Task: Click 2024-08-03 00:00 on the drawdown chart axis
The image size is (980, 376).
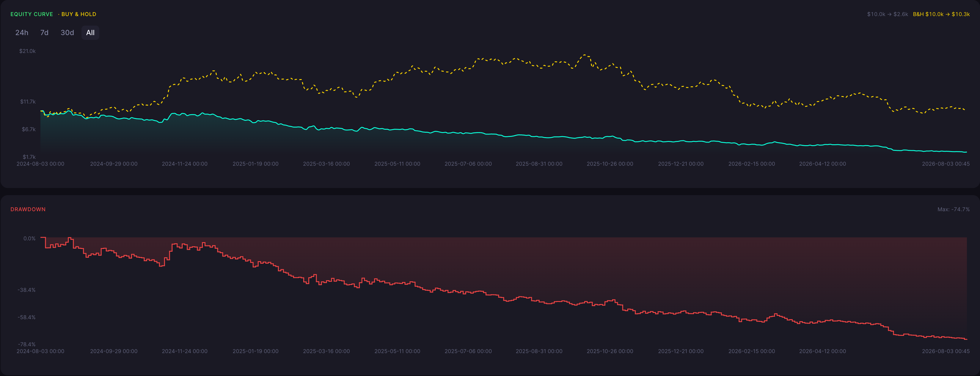Action: [x=40, y=351]
